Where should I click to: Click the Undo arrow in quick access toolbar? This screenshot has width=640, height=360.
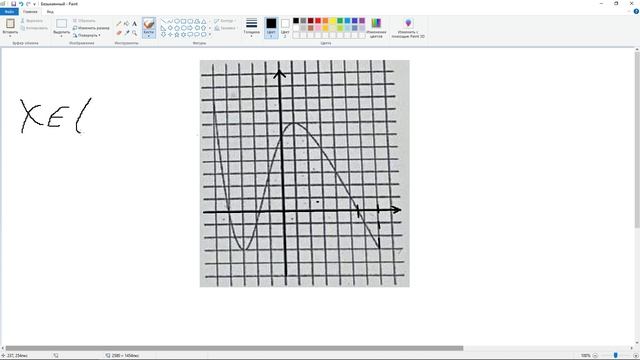(21, 4)
